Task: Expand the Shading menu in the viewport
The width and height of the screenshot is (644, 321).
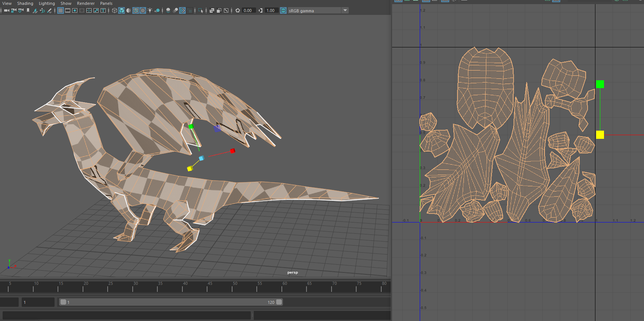Action: click(25, 3)
